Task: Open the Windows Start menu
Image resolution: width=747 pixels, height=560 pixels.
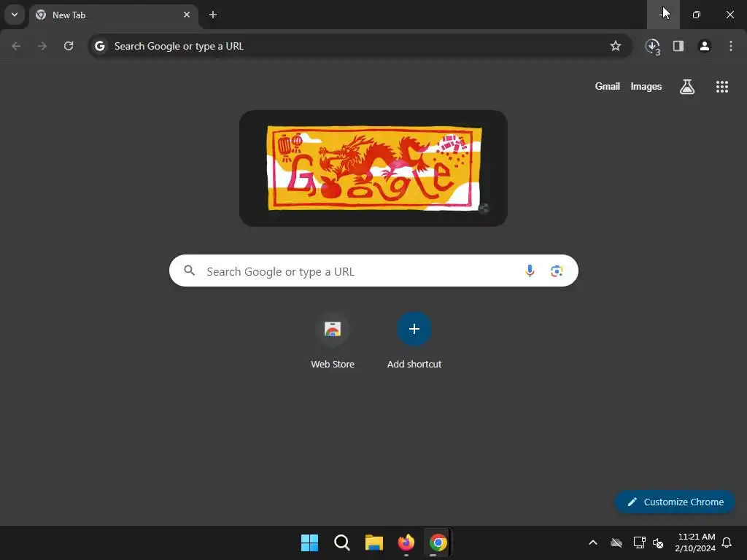Action: click(x=309, y=542)
